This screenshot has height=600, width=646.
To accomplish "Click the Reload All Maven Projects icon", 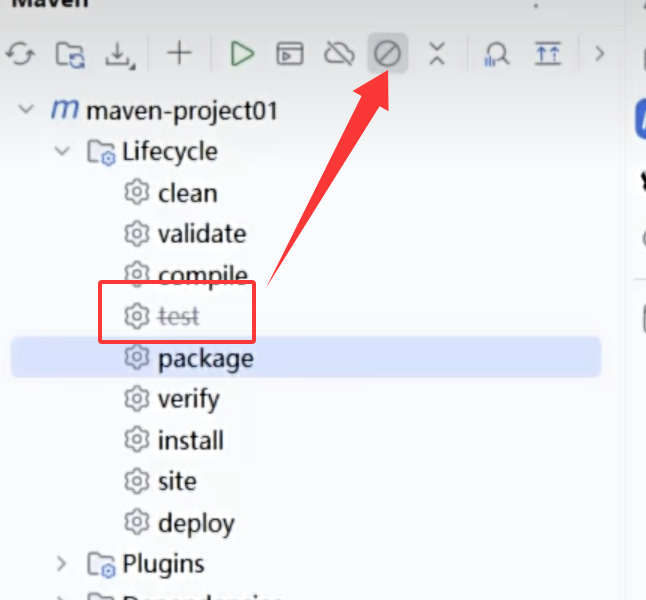I will [x=21, y=53].
